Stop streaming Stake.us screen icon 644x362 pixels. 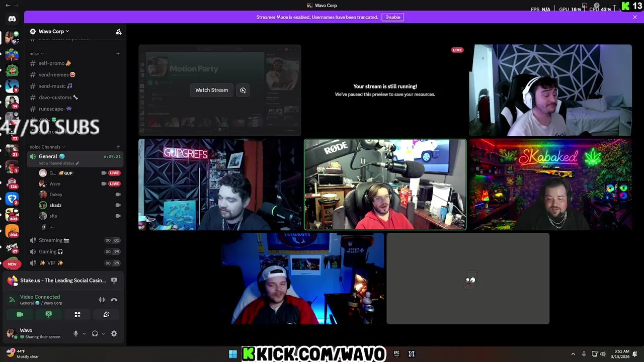tap(114, 280)
